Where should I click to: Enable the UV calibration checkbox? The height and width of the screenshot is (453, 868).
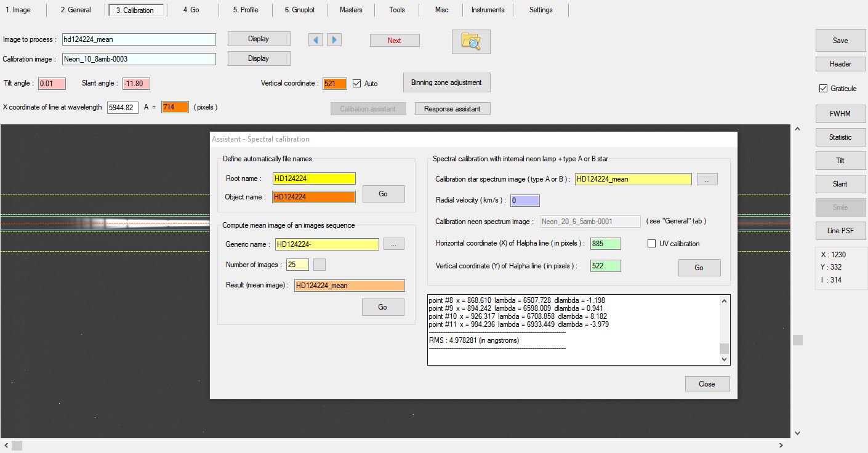[652, 244]
